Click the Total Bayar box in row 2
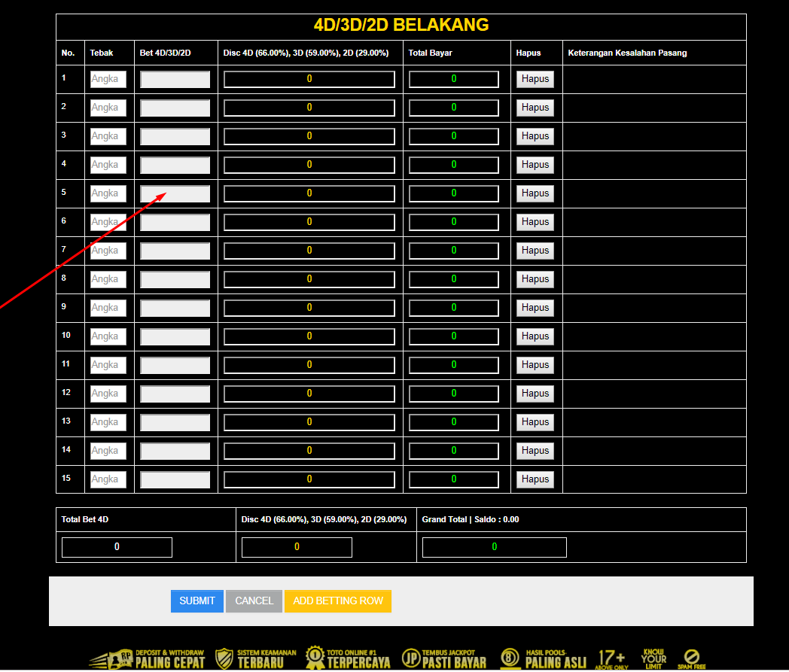 pyautogui.click(x=454, y=108)
